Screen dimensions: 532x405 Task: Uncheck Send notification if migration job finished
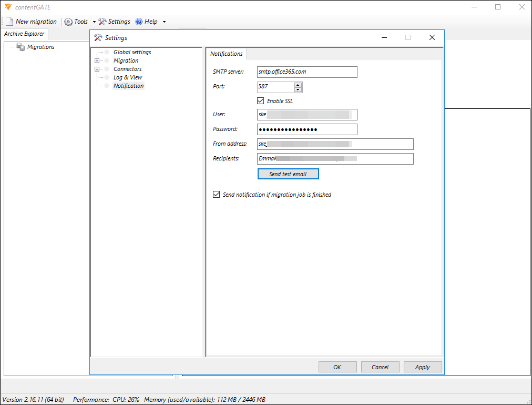(x=216, y=195)
